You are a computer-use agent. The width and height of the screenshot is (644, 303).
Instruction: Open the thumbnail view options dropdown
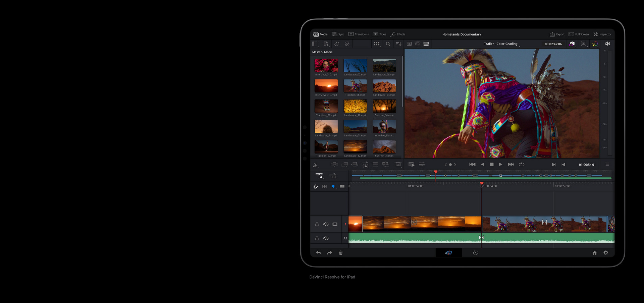point(377,44)
